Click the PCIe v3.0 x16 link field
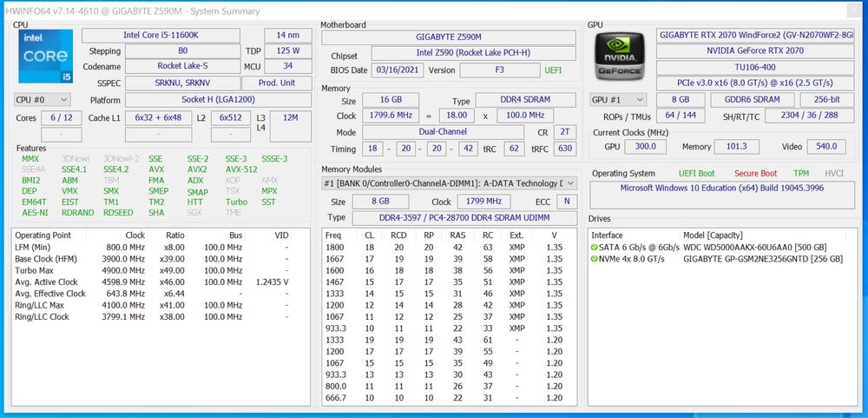The height and width of the screenshot is (418, 868). tap(756, 83)
